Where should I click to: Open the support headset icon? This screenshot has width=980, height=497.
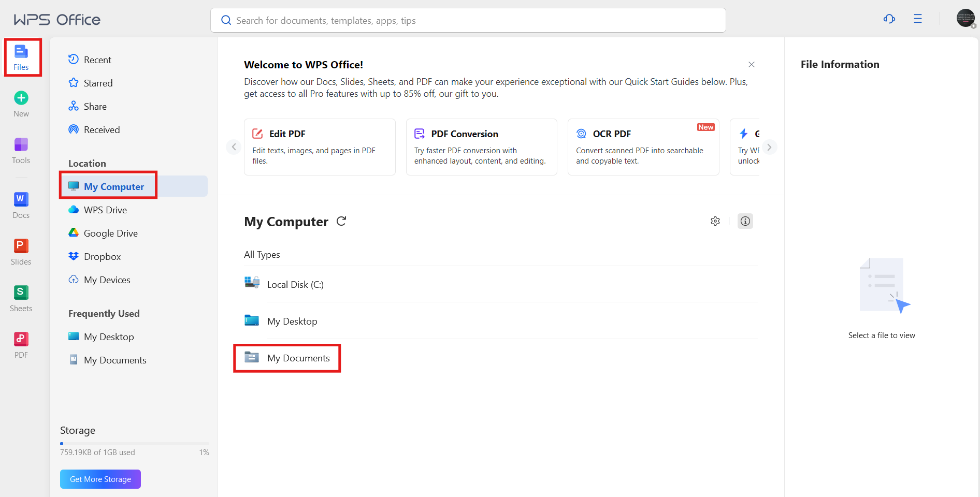(x=889, y=19)
